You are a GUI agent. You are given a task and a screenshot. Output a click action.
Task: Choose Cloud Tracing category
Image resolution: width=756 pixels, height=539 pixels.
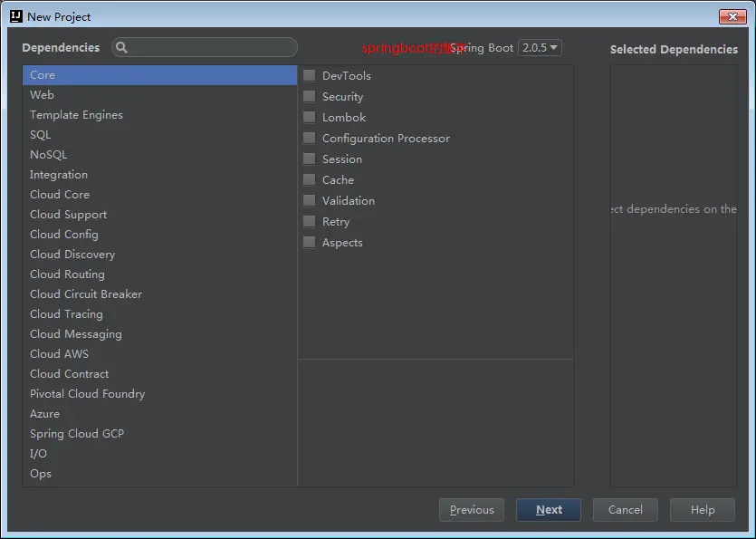(x=159, y=314)
